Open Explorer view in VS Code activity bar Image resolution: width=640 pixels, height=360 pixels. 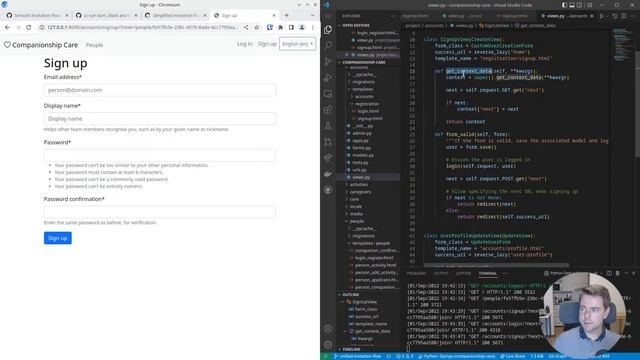coord(328,30)
